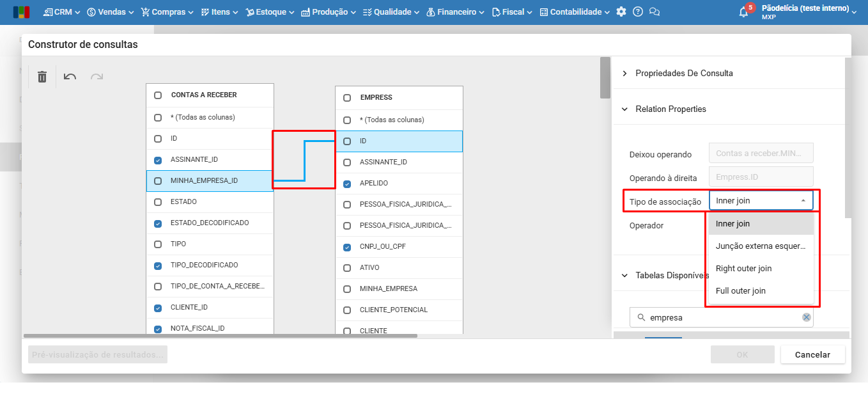Toggle CONTAS A RECEBER table header checkbox
Screen dimensions: 868x403
point(158,95)
